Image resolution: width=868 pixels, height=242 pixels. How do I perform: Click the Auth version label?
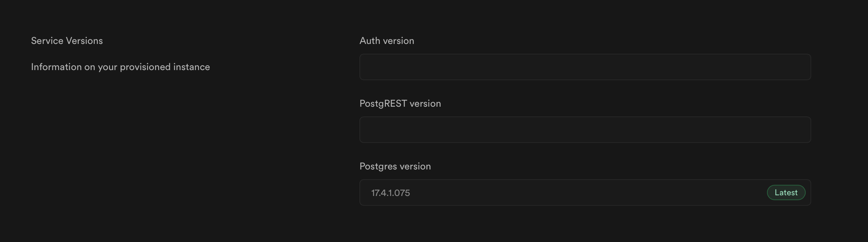[x=387, y=41]
